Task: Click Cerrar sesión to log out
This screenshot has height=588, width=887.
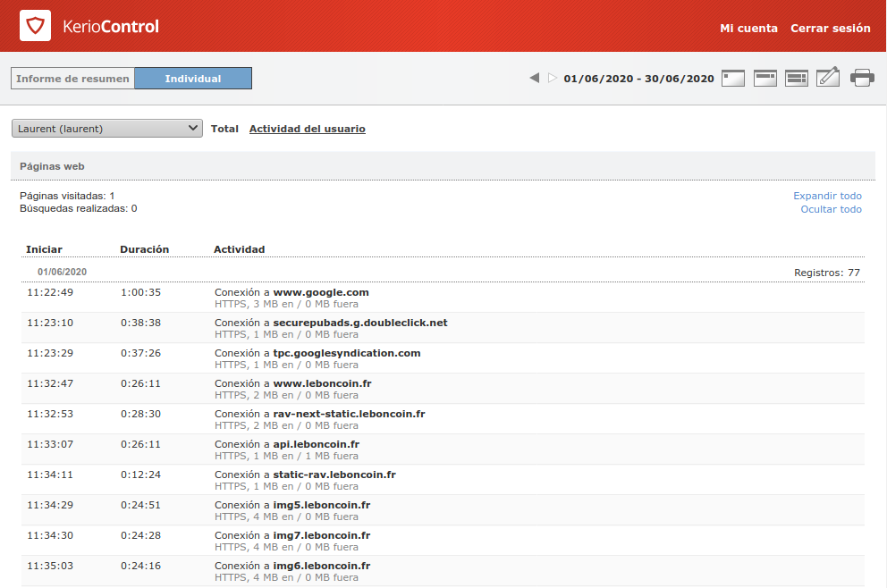Action: 831,29
